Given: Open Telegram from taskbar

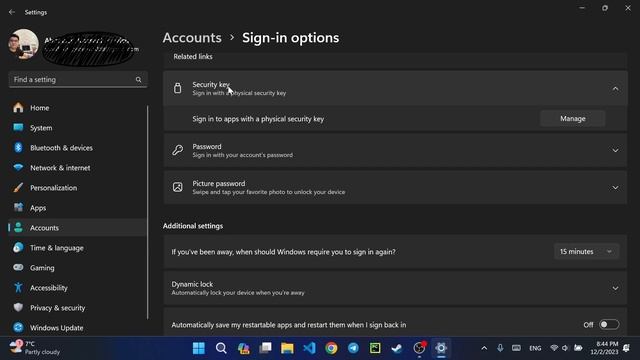Looking at the screenshot, I should [353, 348].
